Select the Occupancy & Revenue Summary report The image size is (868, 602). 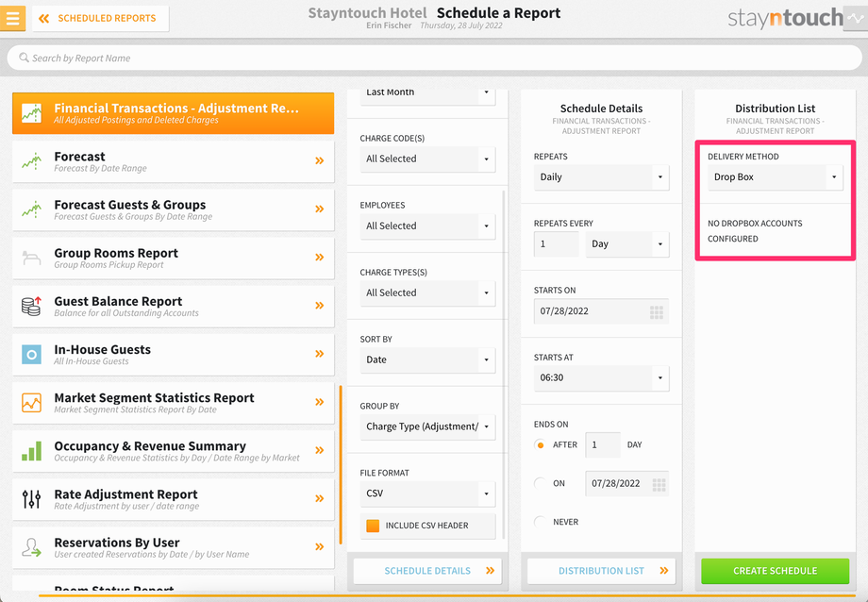174,450
